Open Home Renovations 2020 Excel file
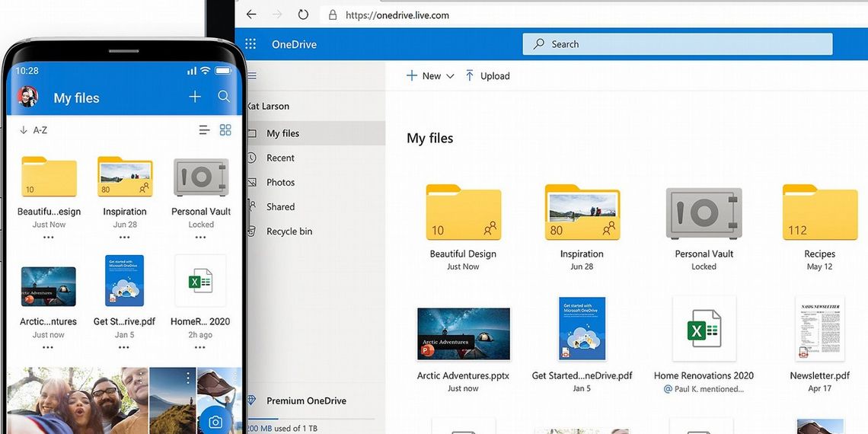The image size is (868, 434). [704, 329]
